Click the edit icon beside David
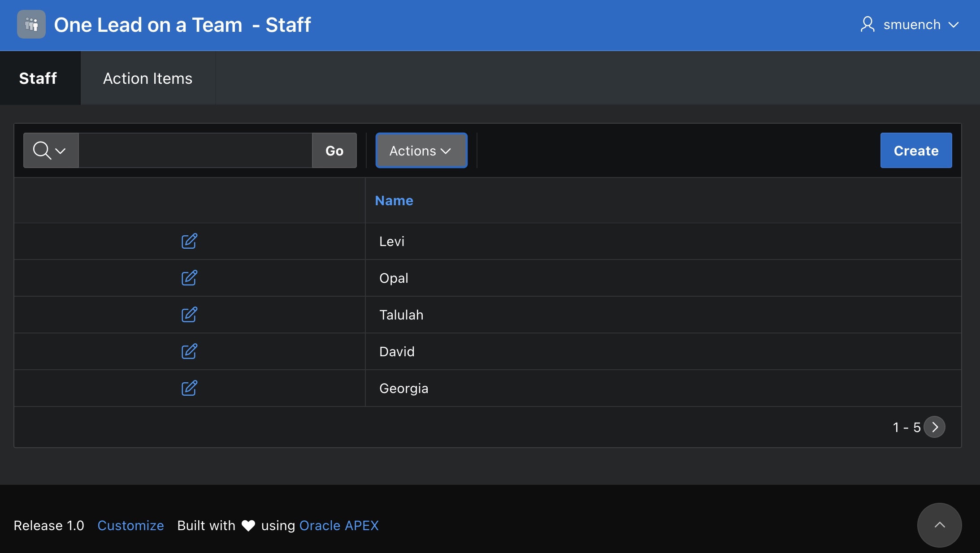 189,351
